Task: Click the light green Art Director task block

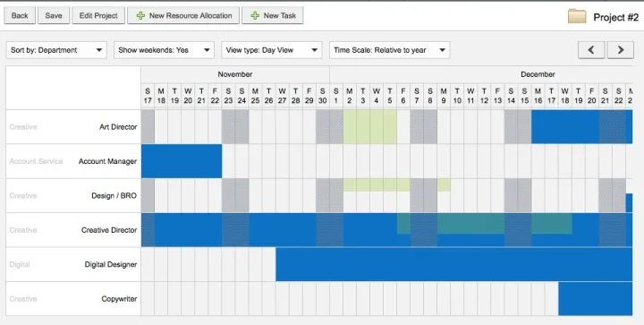Action: (x=370, y=127)
